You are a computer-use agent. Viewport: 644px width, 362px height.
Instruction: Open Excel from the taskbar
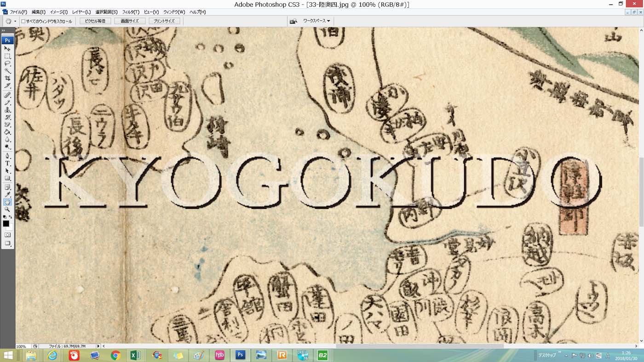(x=136, y=356)
